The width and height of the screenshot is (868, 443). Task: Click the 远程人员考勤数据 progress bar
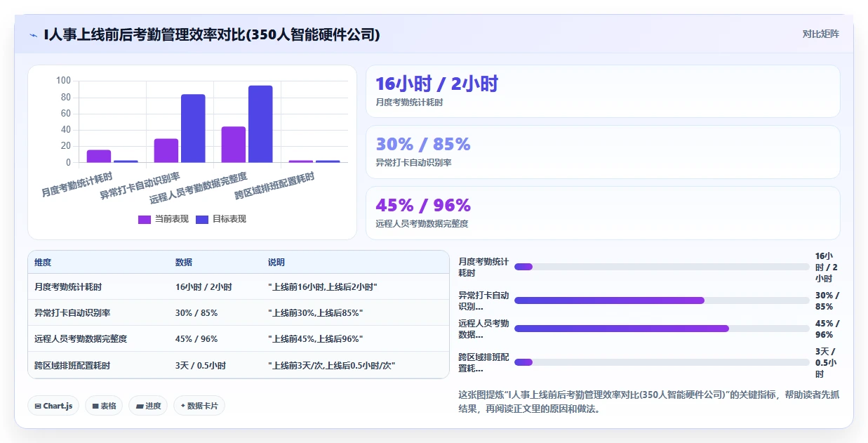point(662,329)
